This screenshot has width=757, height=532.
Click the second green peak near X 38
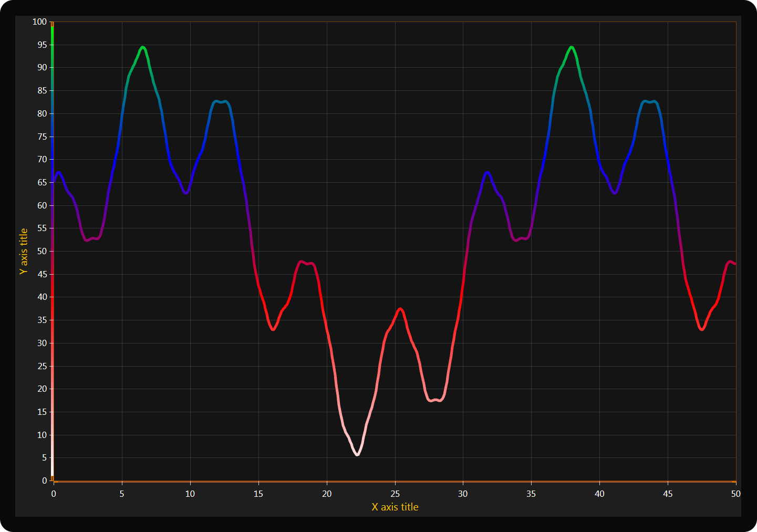(572, 47)
